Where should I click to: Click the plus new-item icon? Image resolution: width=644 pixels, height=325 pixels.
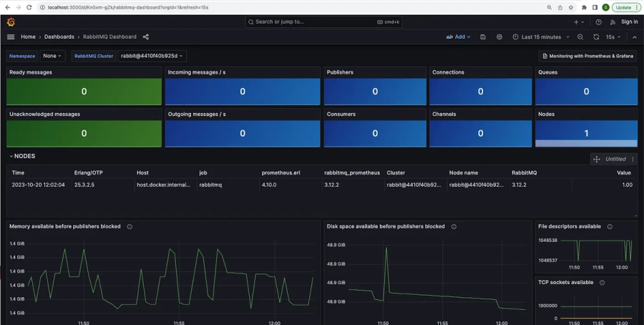coord(579,22)
